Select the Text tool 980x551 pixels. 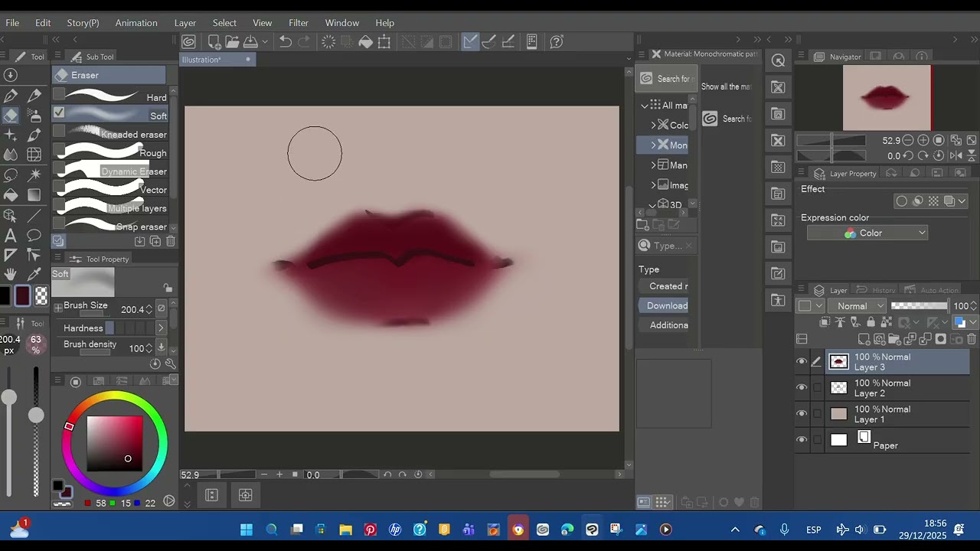11,235
